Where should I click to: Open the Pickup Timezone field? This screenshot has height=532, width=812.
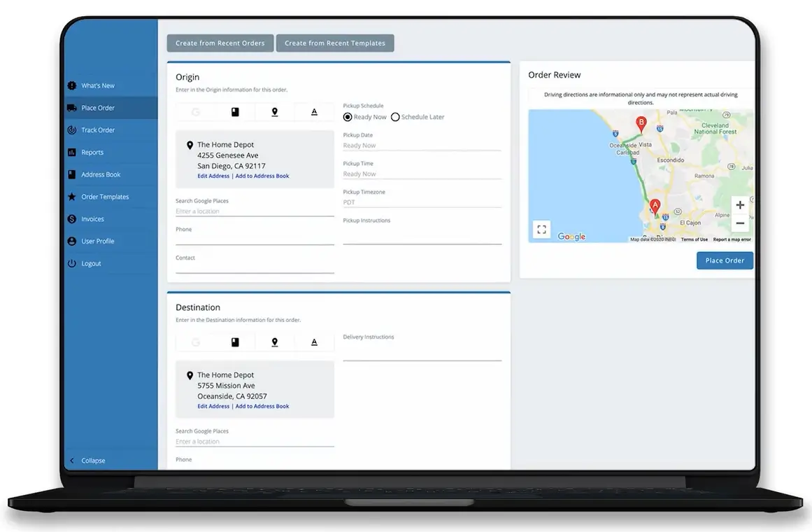[422, 202]
